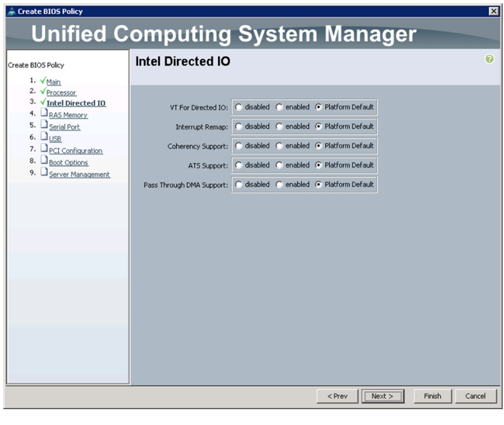
Task: Select Platform Default for Pass Through DMA Support
Action: pyautogui.click(x=318, y=184)
